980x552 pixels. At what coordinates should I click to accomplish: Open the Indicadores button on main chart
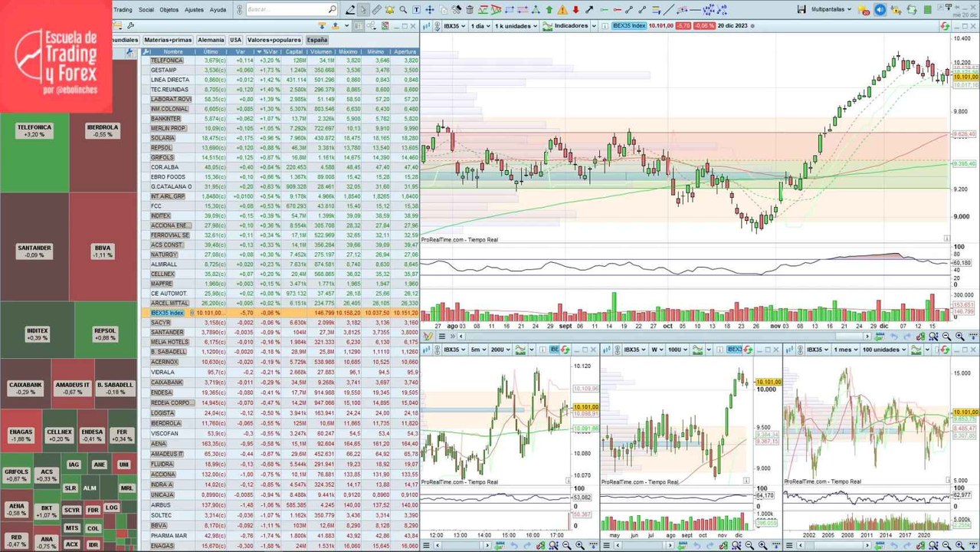566,25
